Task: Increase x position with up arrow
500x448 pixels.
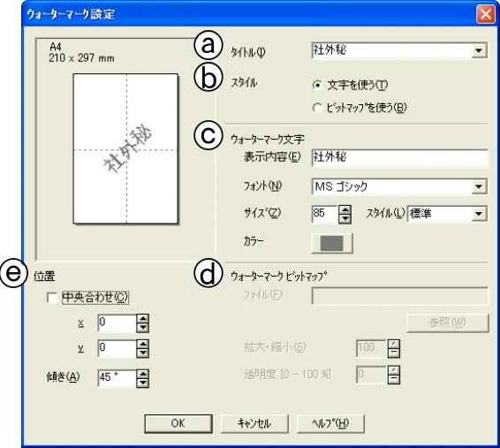Action: 142,319
